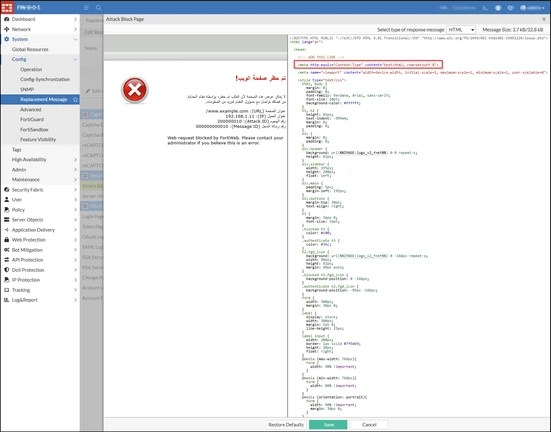Expand the Admin submenu chevron
551x432 pixels.
pyautogui.click(x=75, y=169)
